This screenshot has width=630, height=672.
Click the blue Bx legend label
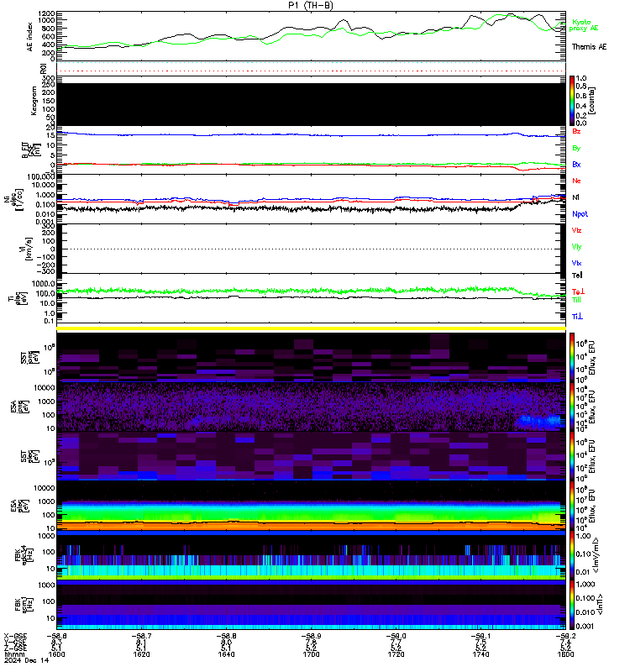(576, 165)
